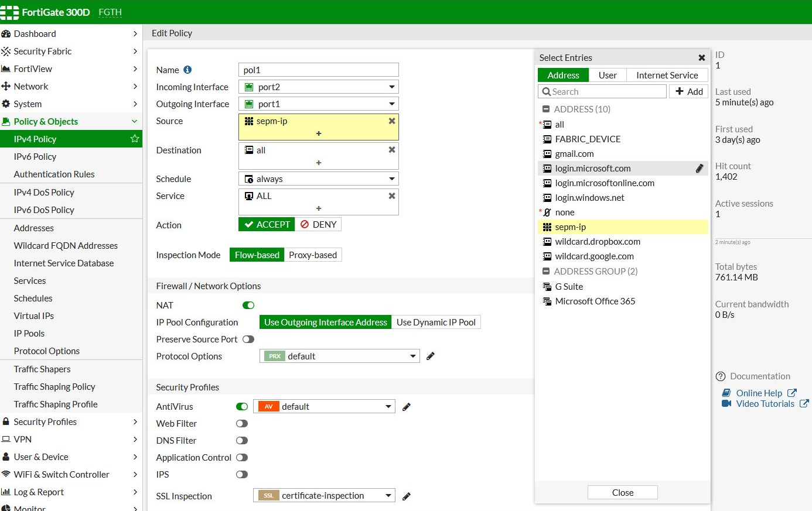Collapse the ADDRESS GROUP (2) section

546,272
